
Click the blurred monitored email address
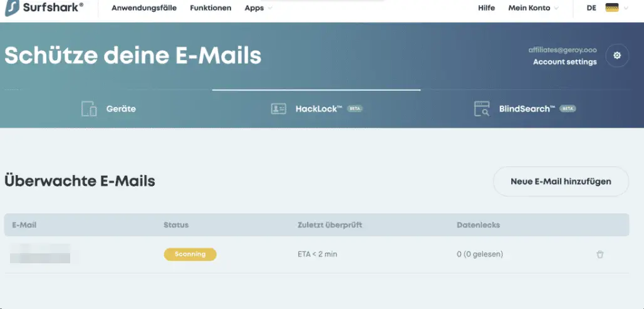[40, 253]
